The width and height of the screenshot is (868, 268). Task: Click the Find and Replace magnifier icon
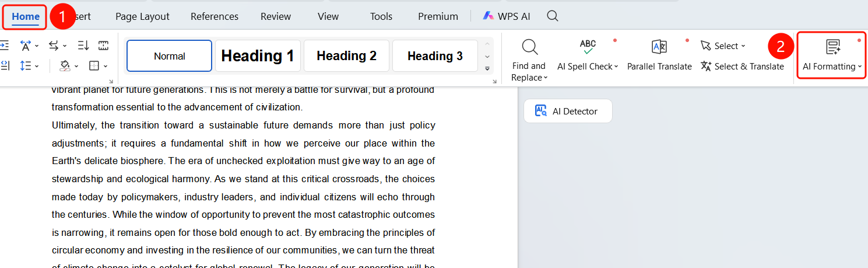click(x=529, y=47)
